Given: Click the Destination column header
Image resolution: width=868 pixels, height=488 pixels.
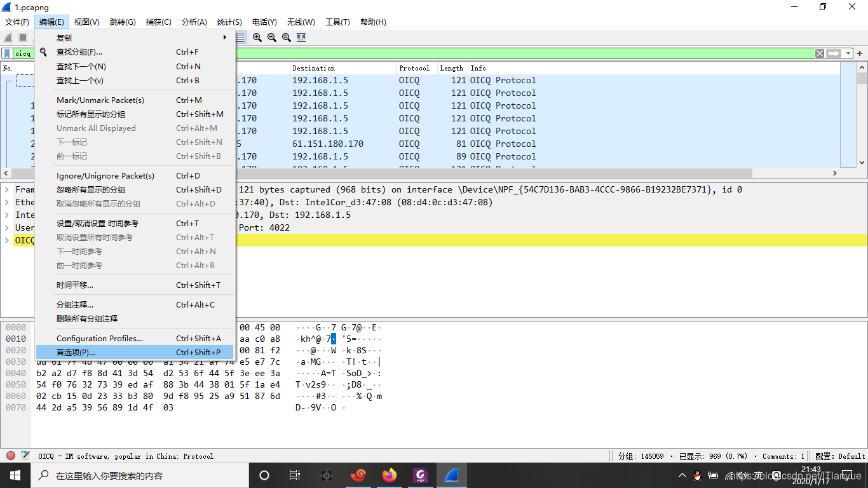Looking at the screenshot, I should tap(343, 68).
